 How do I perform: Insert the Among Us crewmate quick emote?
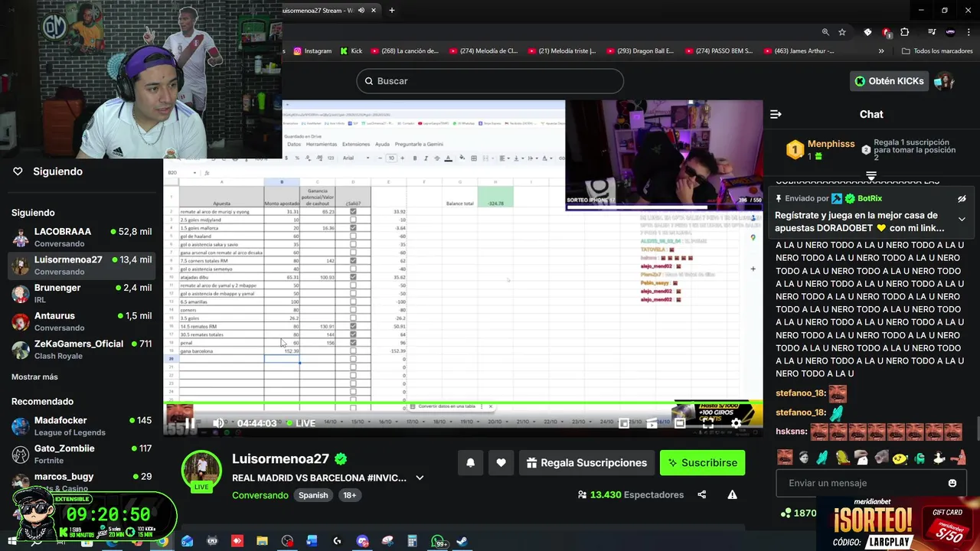(919, 458)
